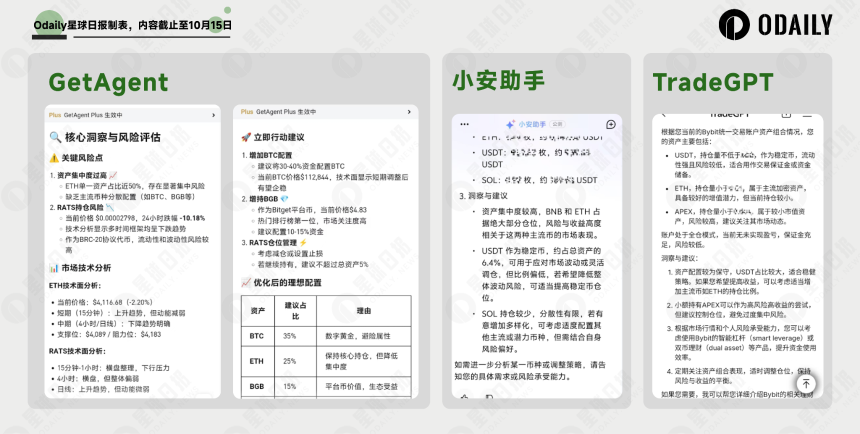Click the sparkle icon beside 小安助手 title
This screenshot has width=860, height=434.
tap(509, 124)
